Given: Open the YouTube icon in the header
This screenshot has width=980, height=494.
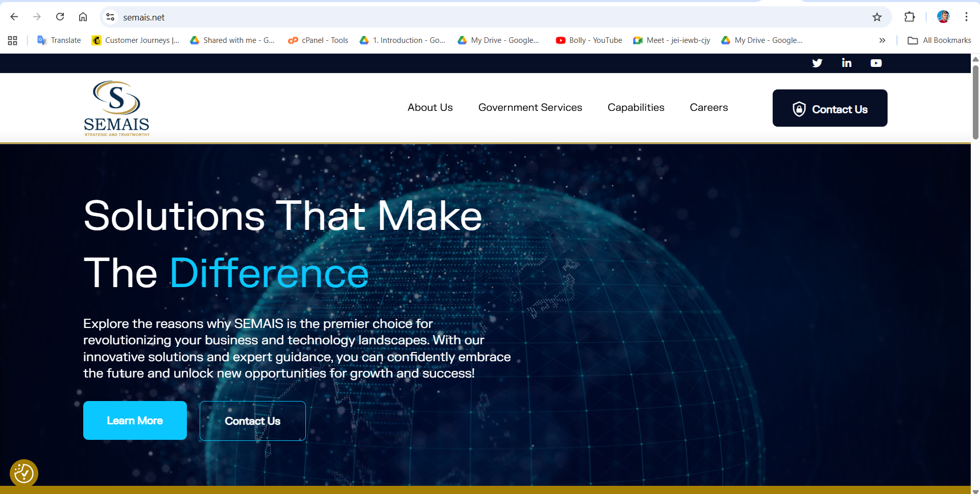Looking at the screenshot, I should [x=876, y=63].
